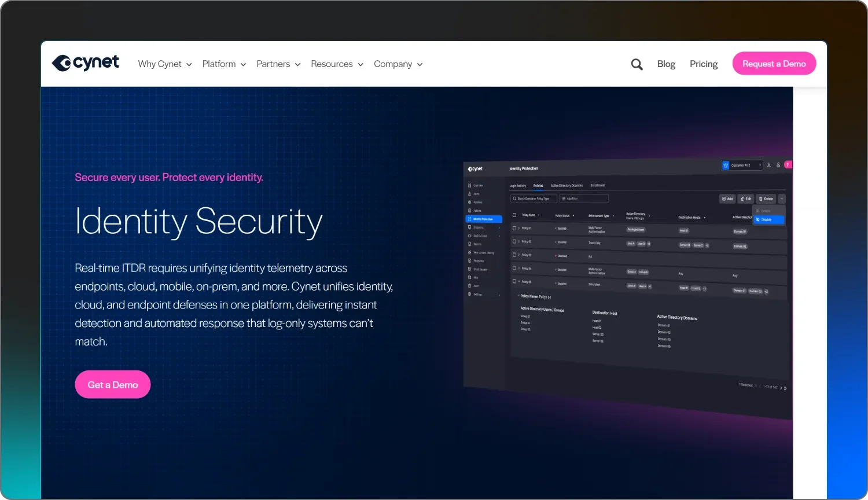Viewport: 868px width, 500px height.
Task: Tick the select-all checkbox in the policy table header
Action: (x=514, y=215)
